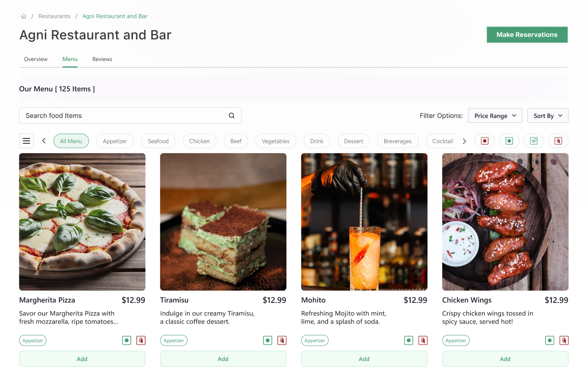Click the home icon in the breadcrumb

23,16
